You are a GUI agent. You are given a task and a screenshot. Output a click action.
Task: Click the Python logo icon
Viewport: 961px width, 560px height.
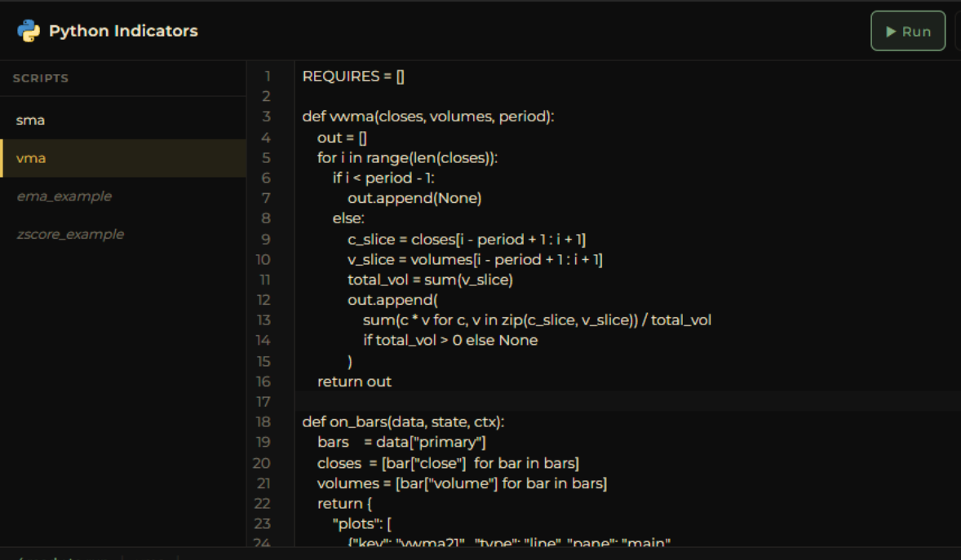pyautogui.click(x=29, y=31)
